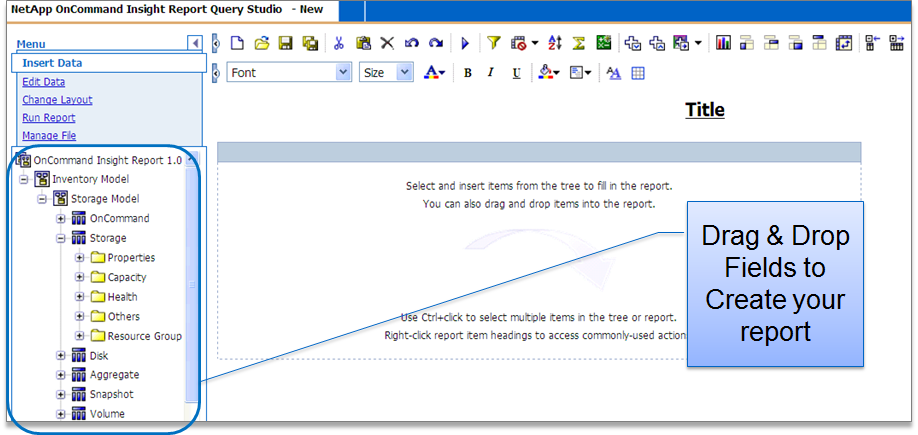Click the New report icon

coord(237,43)
